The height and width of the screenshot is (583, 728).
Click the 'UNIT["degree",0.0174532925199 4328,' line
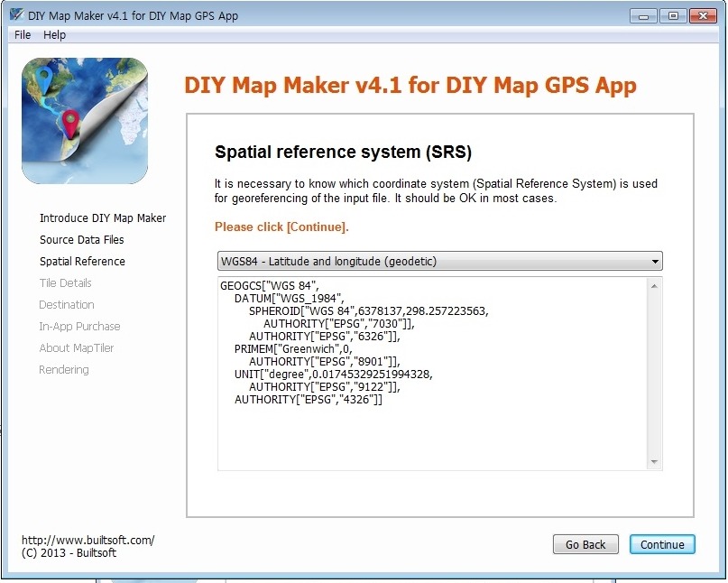(x=334, y=374)
